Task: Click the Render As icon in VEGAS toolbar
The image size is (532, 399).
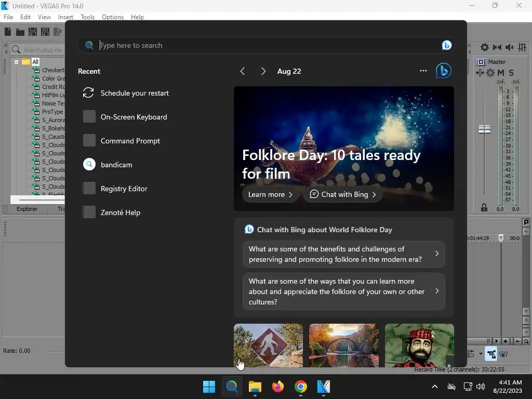Action: [58, 32]
